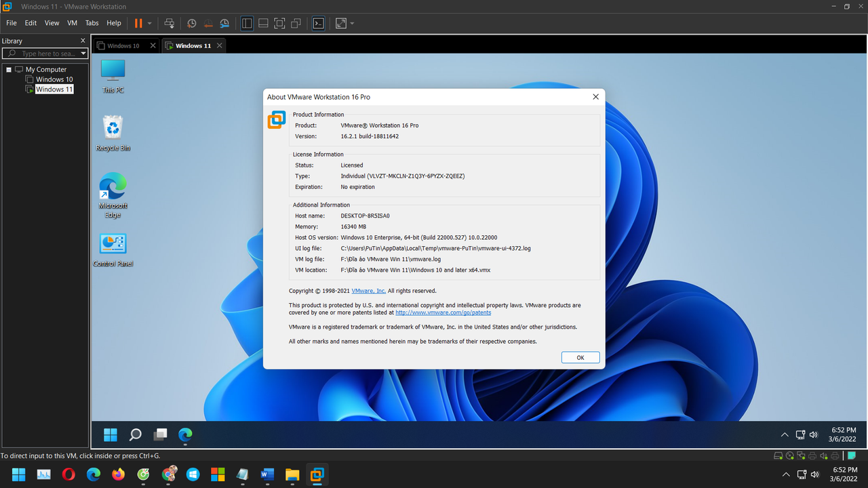Open guest taskbar search
Viewport: 868px width, 488px height.
(136, 434)
